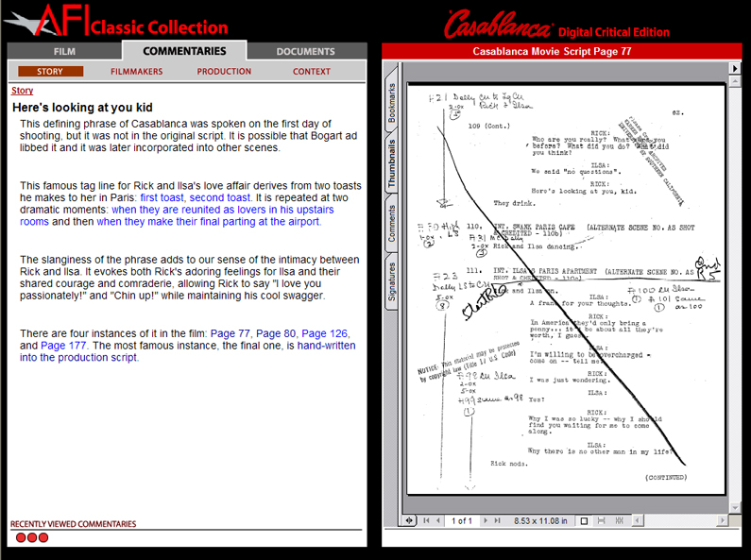
Task: Select continuous page layout icon
Action: point(599,520)
